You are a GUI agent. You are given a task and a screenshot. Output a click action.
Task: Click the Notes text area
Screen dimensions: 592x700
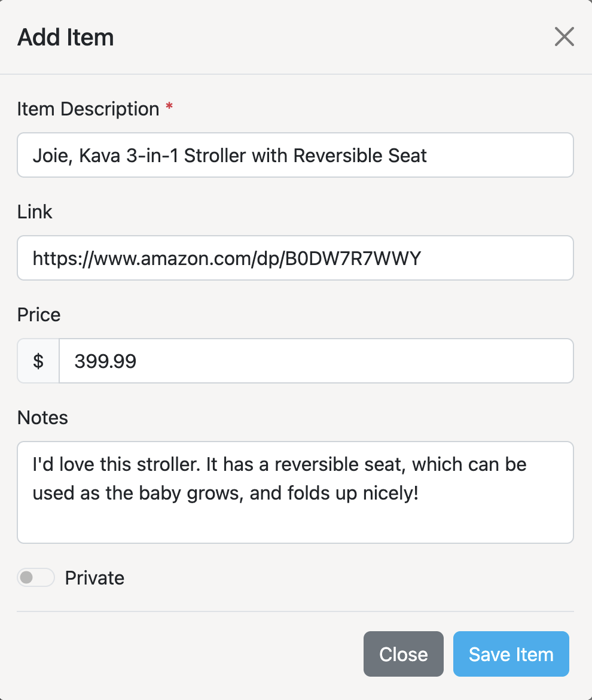pos(295,492)
